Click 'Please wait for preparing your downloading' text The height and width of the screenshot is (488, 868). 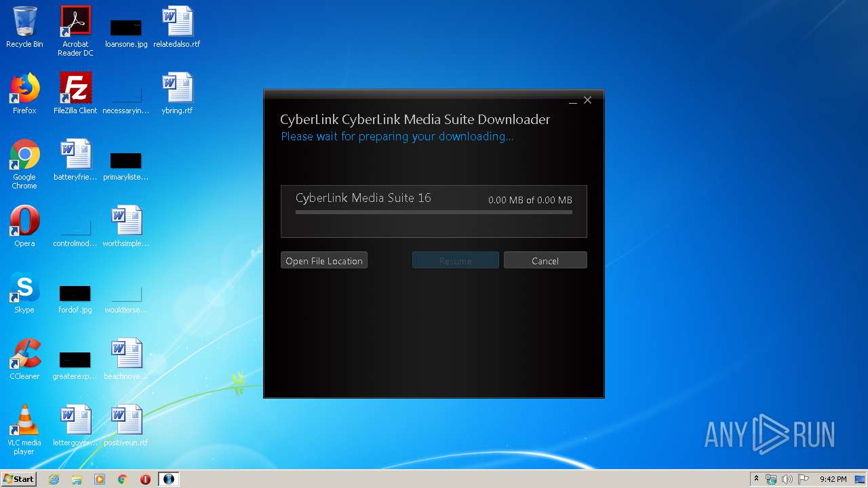pos(397,136)
